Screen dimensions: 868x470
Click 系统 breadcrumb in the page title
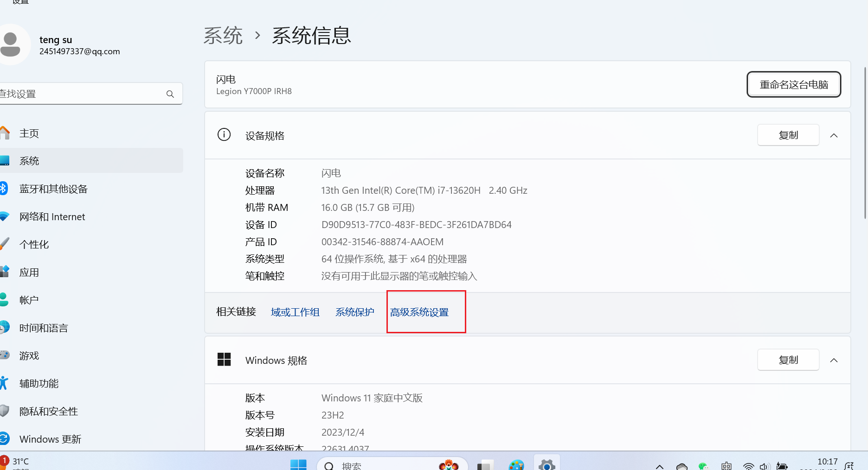tap(223, 36)
